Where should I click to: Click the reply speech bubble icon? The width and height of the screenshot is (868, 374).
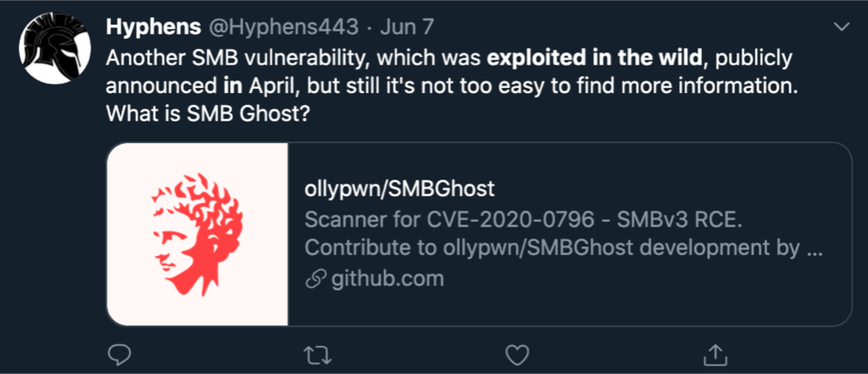tap(119, 354)
